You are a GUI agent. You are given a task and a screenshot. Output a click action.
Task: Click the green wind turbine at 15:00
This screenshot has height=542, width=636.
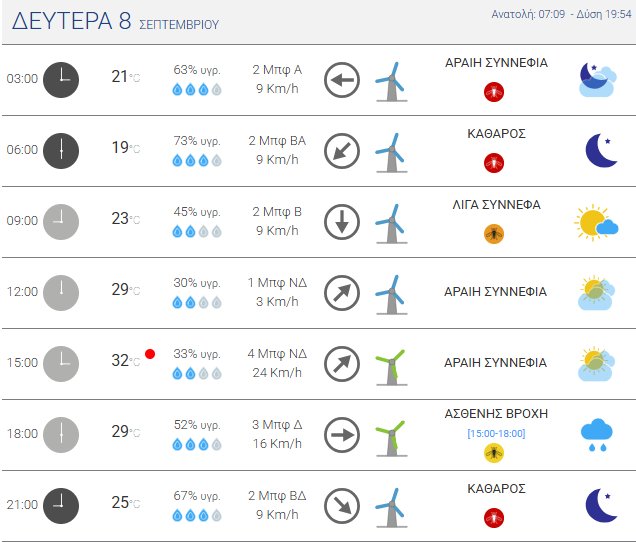389,364
